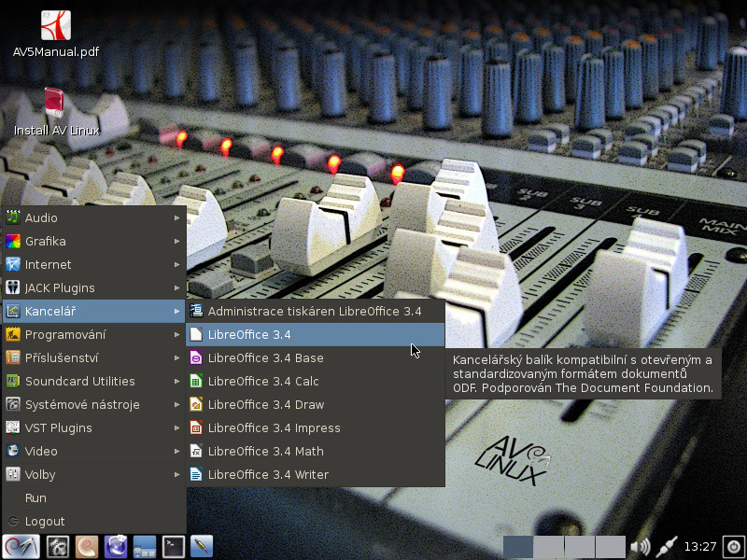Image resolution: width=747 pixels, height=560 pixels.
Task: Open the file manager taskbar launcher
Action: [144, 546]
